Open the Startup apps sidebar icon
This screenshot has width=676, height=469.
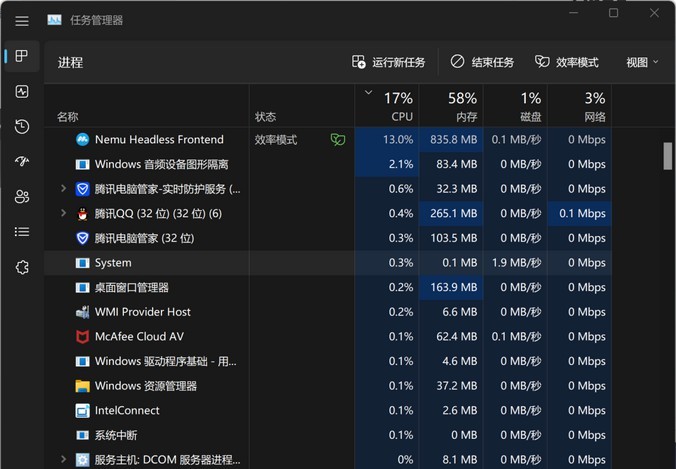[22, 161]
